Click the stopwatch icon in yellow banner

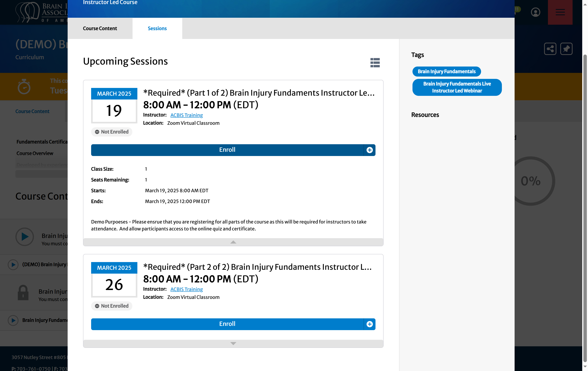[24, 87]
